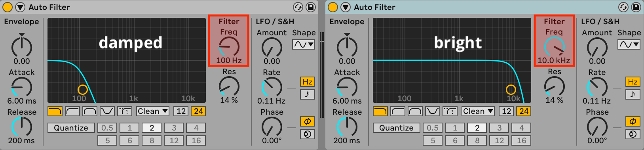The image size is (644, 150).
Task: Enable Quantize in the bright device
Action: (397, 128)
